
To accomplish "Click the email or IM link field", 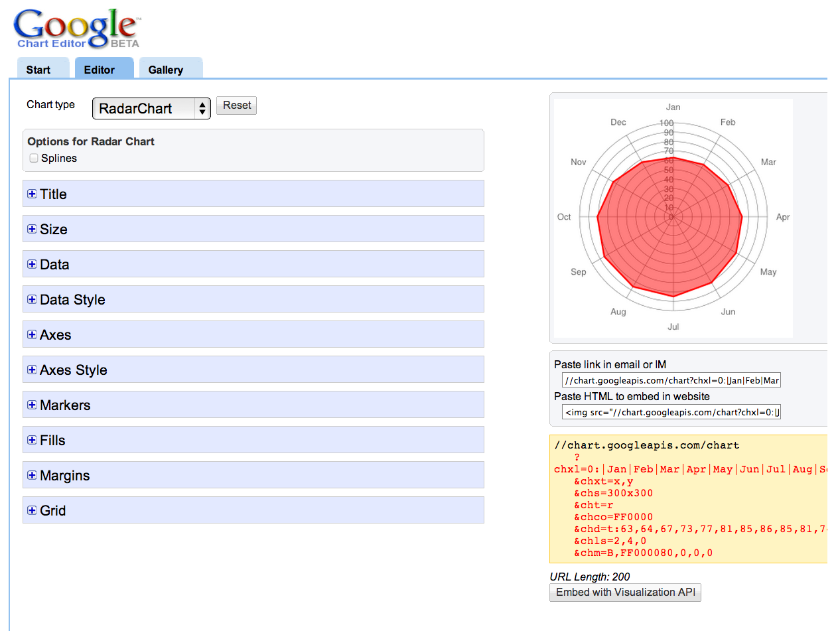I will point(671,380).
